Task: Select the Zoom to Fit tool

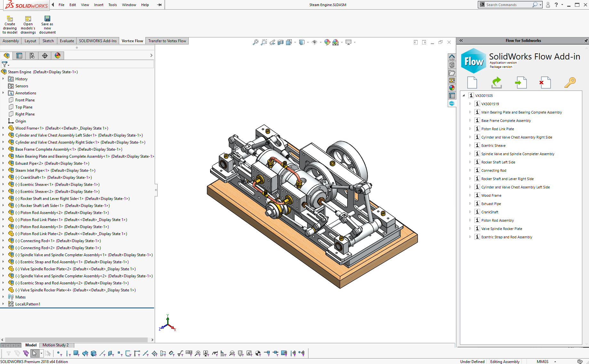Action: point(256,42)
